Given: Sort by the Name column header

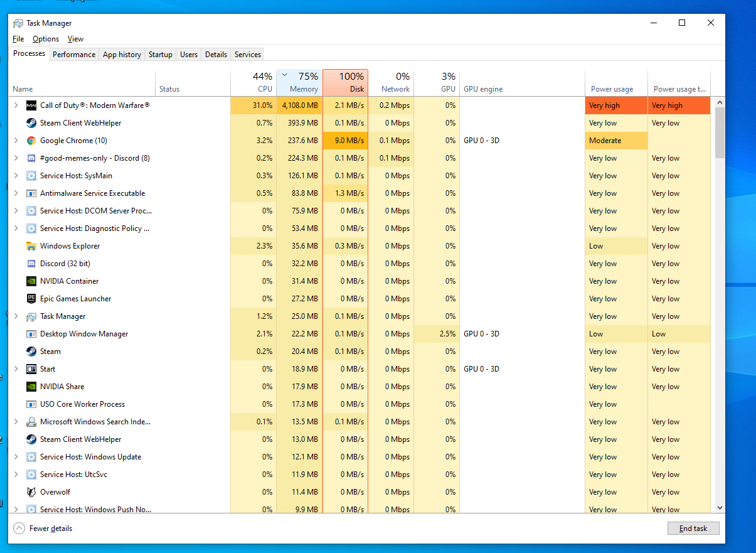Looking at the screenshot, I should [x=82, y=82].
